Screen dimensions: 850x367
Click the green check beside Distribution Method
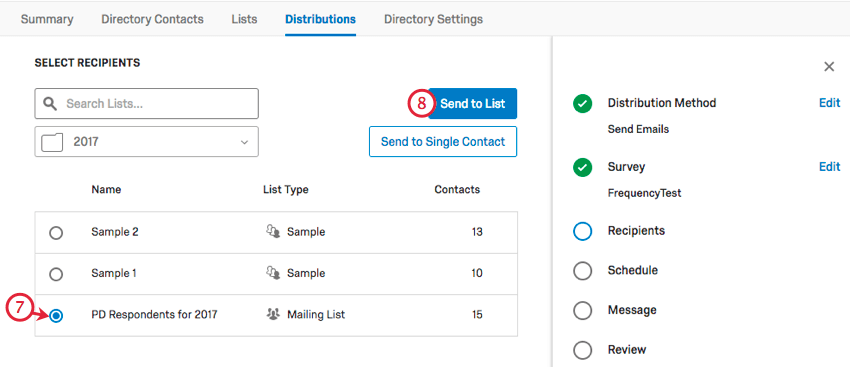(582, 103)
